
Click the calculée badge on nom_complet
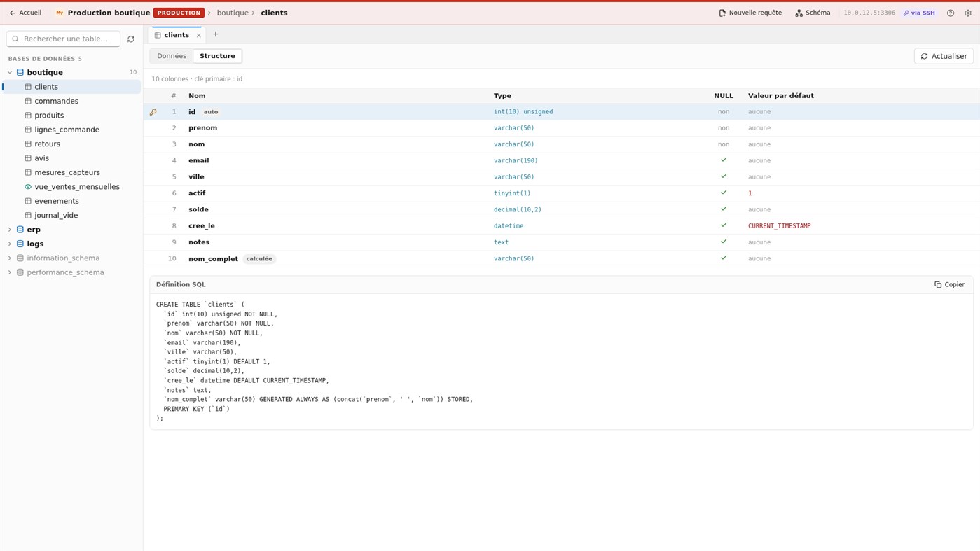(x=259, y=259)
